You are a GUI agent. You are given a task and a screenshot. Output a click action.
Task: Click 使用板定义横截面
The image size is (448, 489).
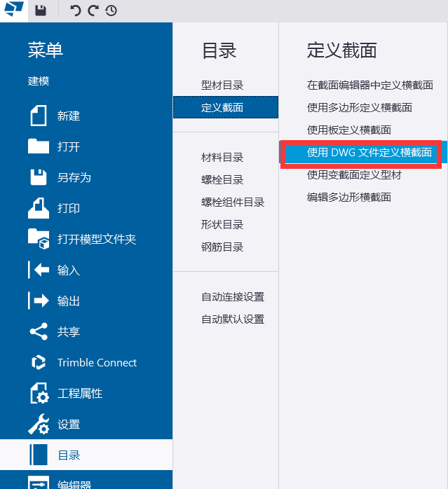click(x=348, y=130)
